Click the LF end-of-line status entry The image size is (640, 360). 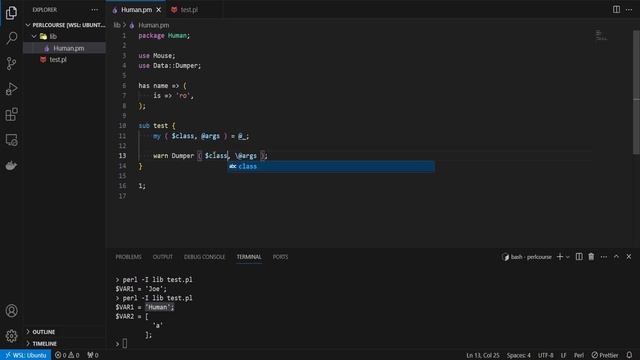(x=563, y=355)
